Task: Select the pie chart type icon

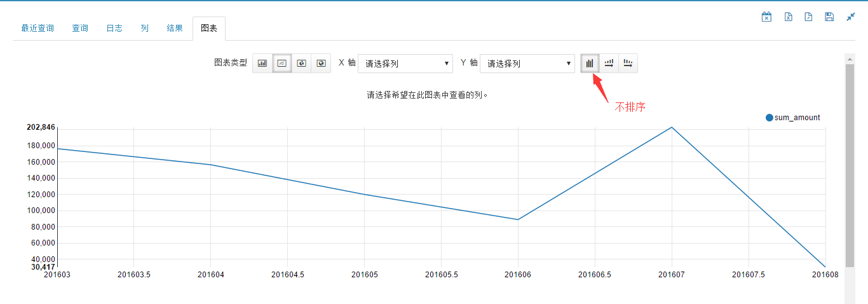Action: pyautogui.click(x=302, y=63)
